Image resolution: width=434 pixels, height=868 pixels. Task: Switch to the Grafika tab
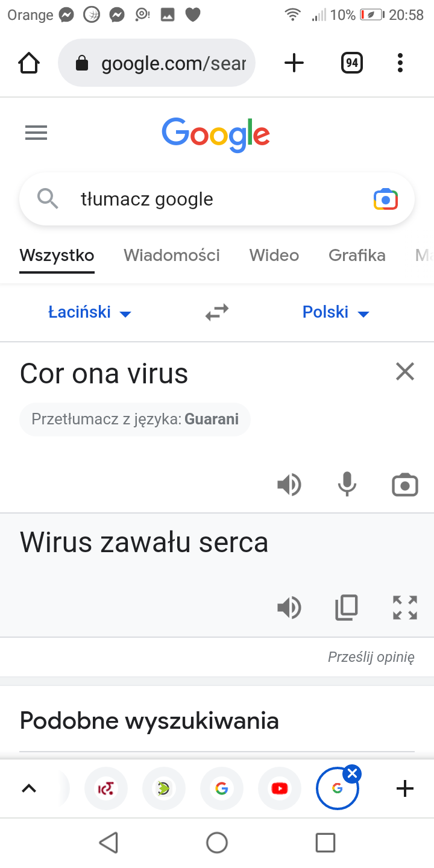tap(357, 256)
